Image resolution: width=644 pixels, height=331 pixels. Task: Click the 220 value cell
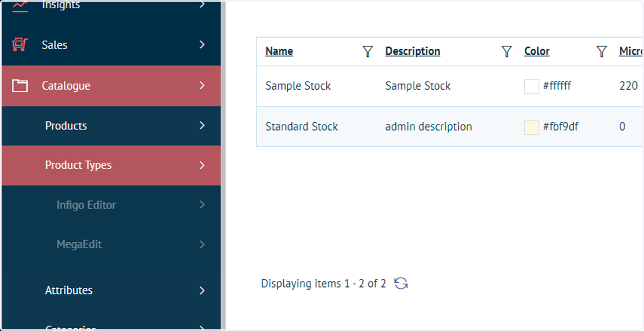point(628,86)
